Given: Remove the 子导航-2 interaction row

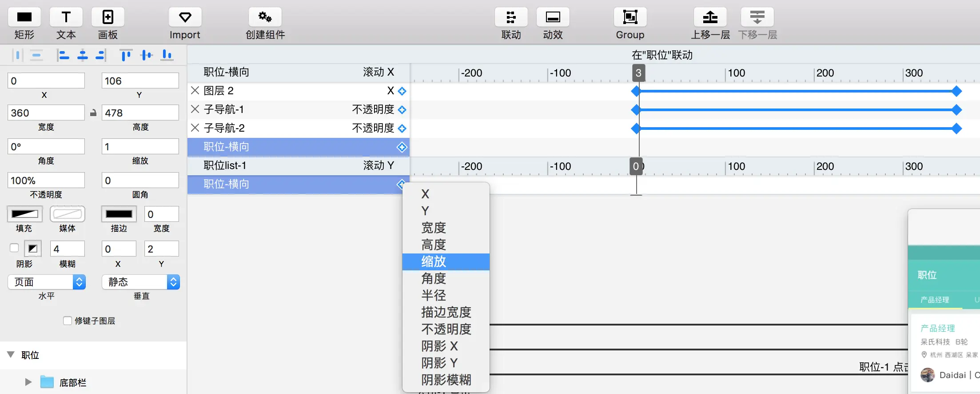Looking at the screenshot, I should 195,128.
